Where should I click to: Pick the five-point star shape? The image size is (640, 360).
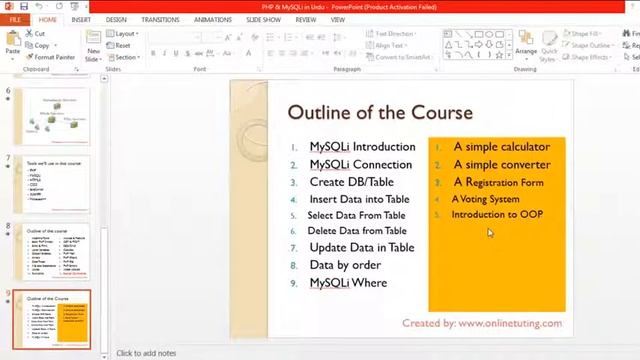(499, 55)
